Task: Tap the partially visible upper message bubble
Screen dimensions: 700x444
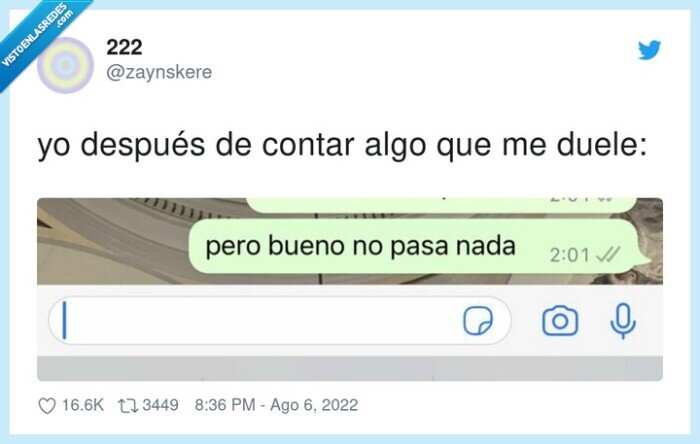Action: click(x=441, y=205)
